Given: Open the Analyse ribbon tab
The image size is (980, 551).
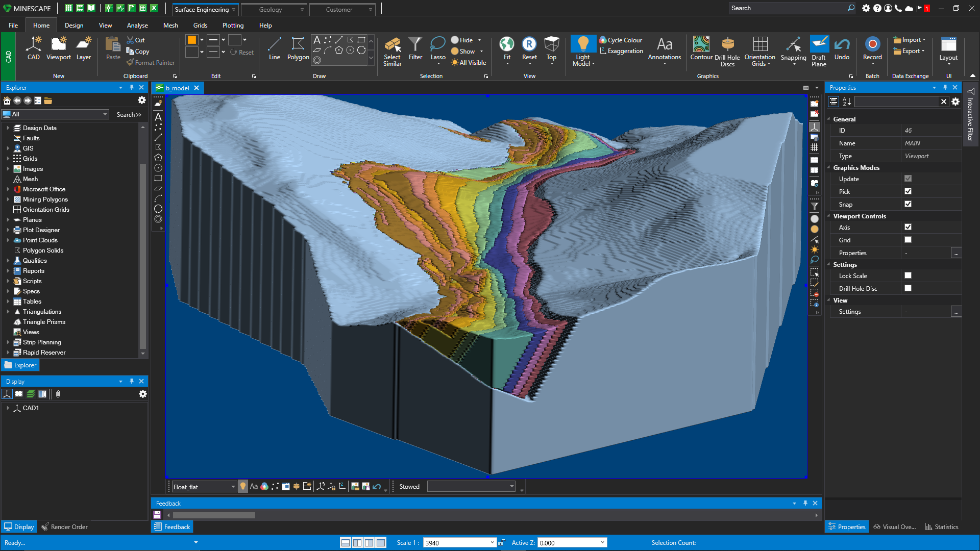Looking at the screenshot, I should [137, 26].
